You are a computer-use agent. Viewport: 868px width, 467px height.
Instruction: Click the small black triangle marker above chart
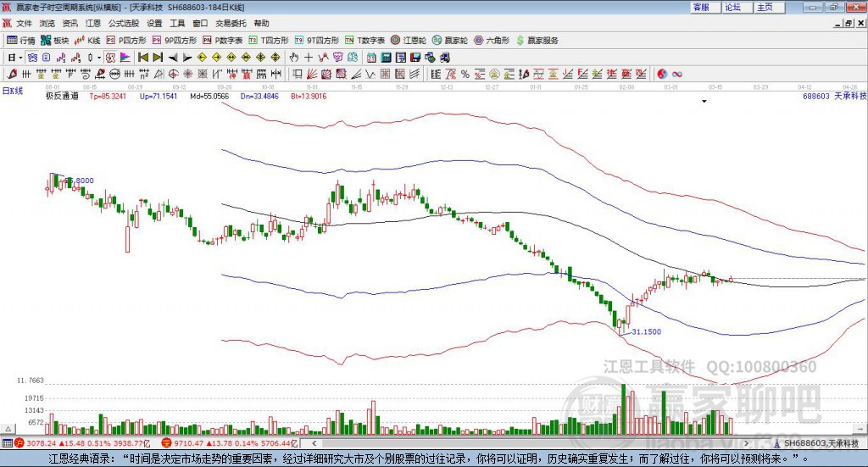click(x=704, y=101)
